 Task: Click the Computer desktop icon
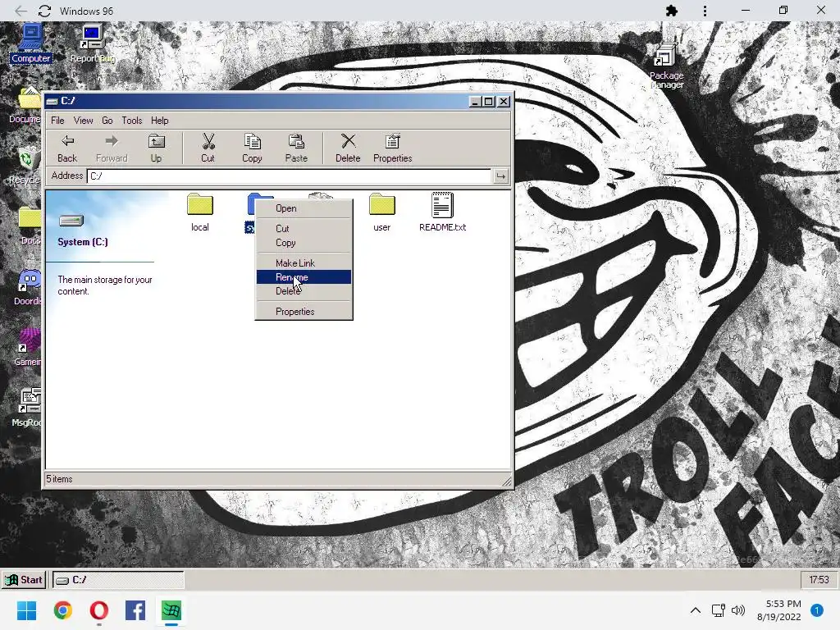point(31,44)
